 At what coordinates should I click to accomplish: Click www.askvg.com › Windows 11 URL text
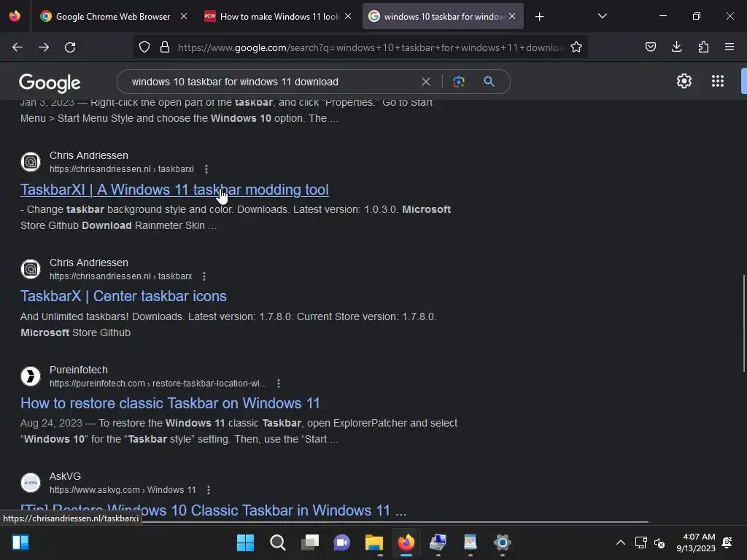pyautogui.click(x=123, y=489)
